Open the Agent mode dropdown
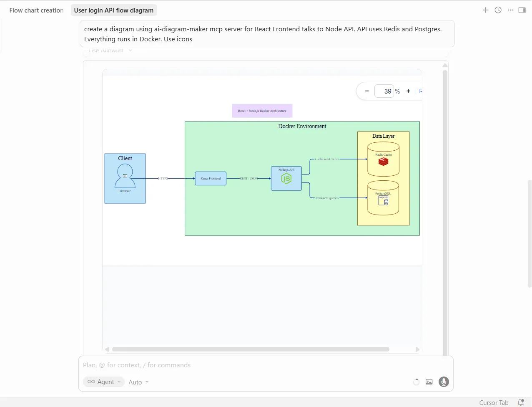532x407 pixels. point(103,382)
